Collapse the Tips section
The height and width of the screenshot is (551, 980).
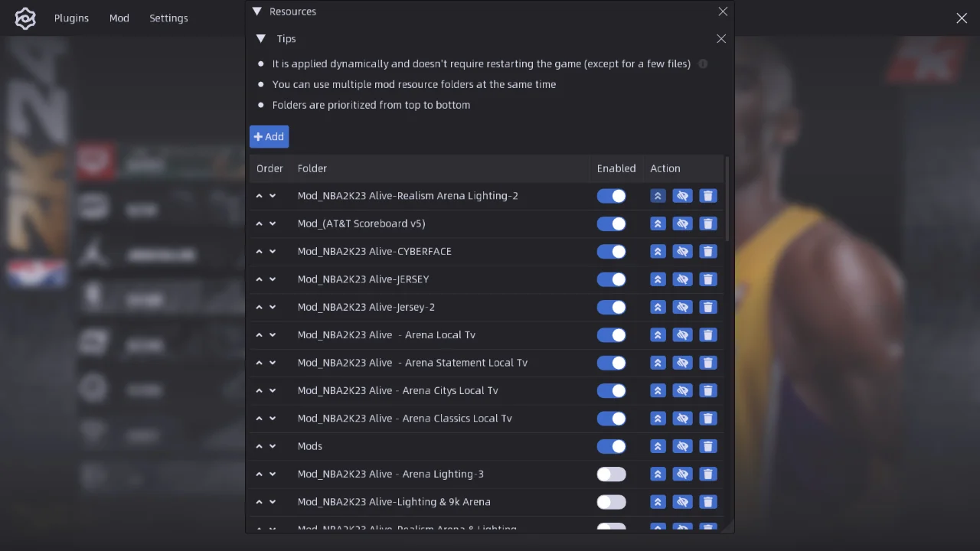tap(261, 38)
